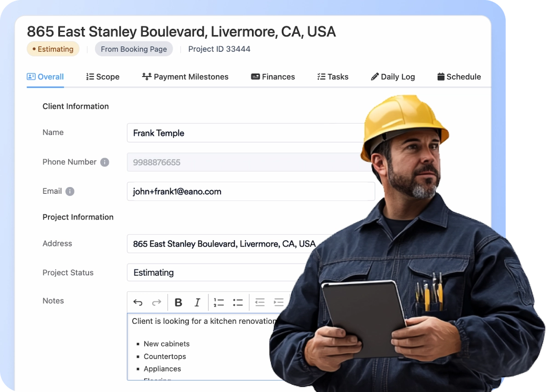Open the Daily Log tab

pyautogui.click(x=393, y=77)
